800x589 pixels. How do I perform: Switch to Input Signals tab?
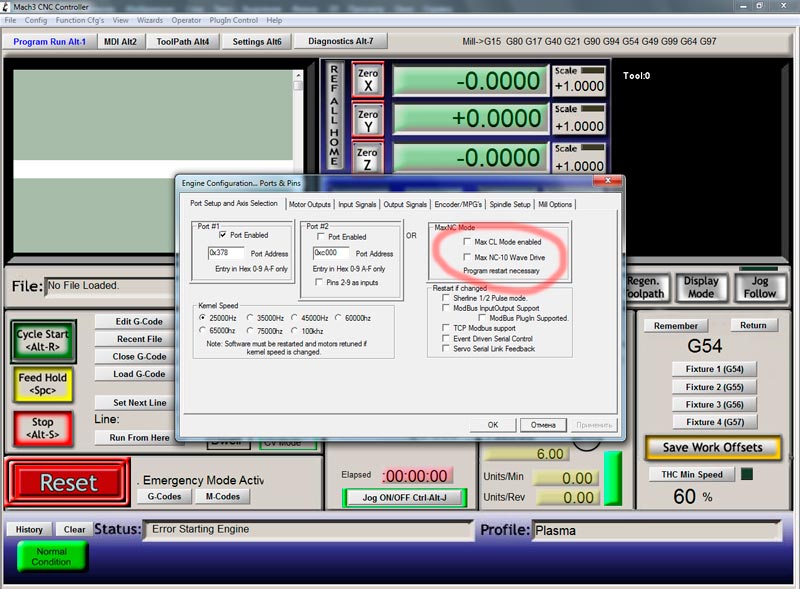click(x=357, y=204)
